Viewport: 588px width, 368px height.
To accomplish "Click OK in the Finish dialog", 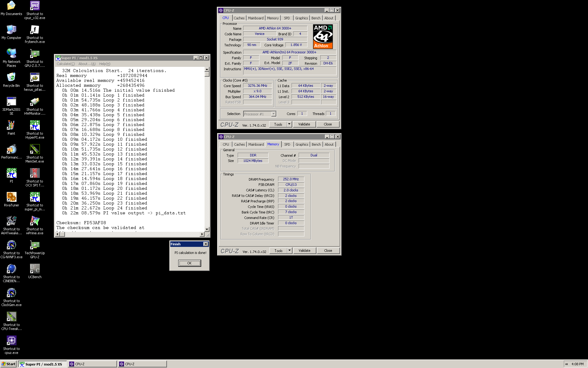I will pyautogui.click(x=190, y=263).
